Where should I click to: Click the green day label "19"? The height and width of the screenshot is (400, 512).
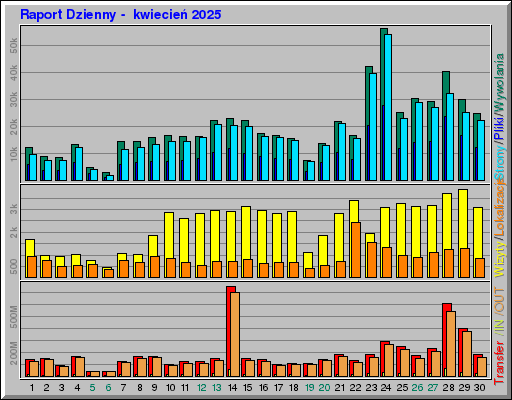tap(310, 388)
